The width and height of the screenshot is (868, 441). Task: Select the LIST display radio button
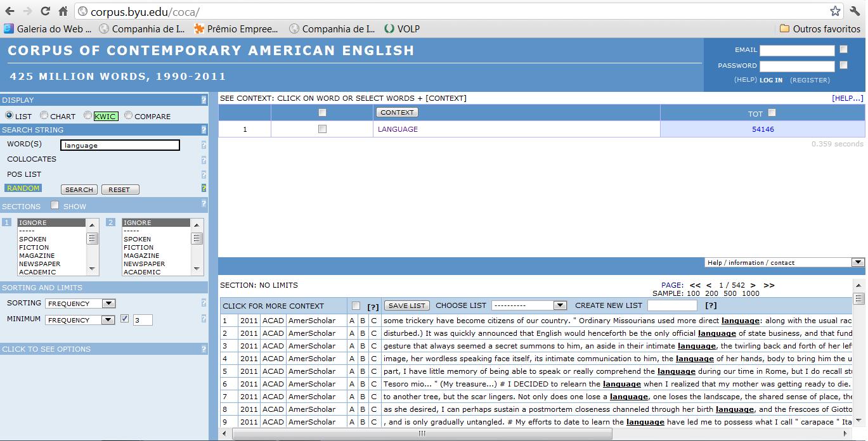9,115
